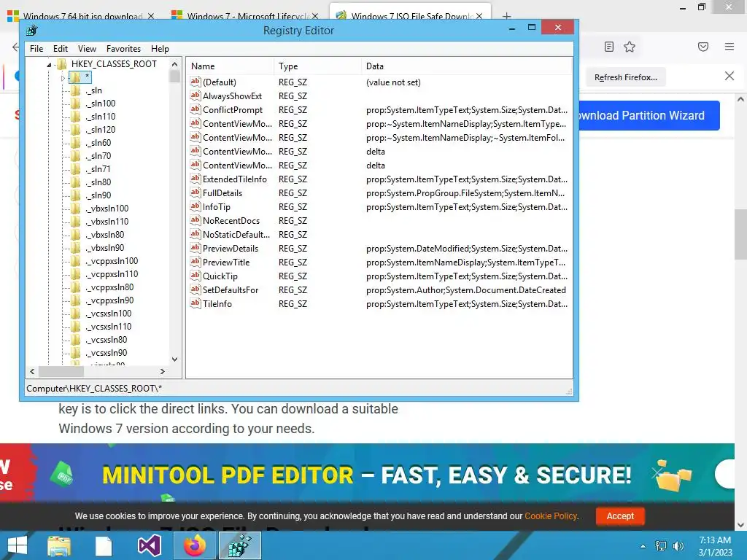Select the ExtendedTileInfo value
747x560 pixels.
(235, 179)
